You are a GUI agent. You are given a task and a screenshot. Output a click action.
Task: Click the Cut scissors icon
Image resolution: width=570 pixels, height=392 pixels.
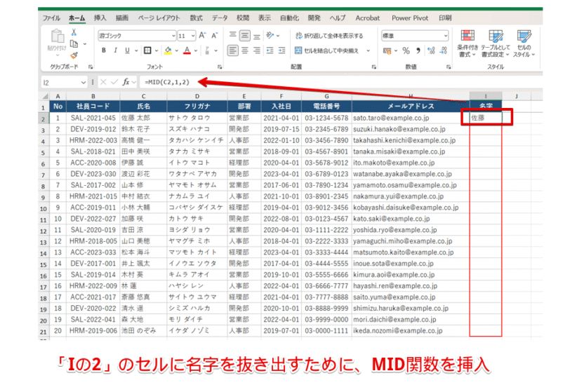(74, 33)
